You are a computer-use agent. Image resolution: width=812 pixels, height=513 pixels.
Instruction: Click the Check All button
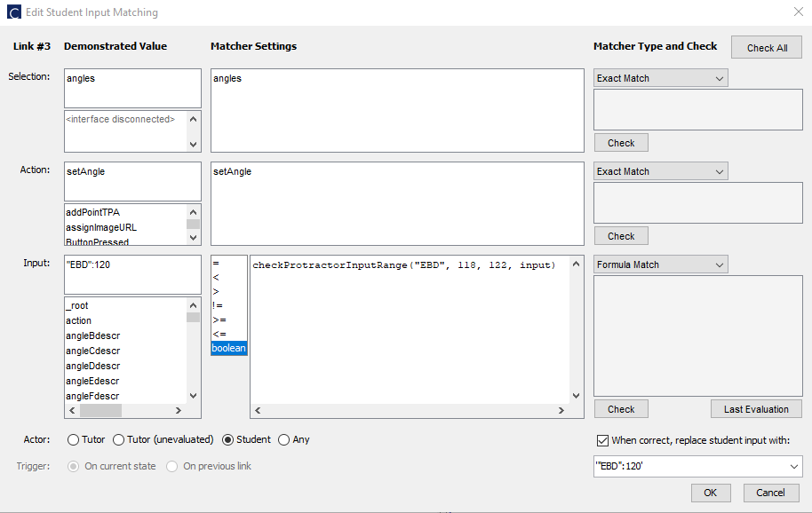(766, 47)
